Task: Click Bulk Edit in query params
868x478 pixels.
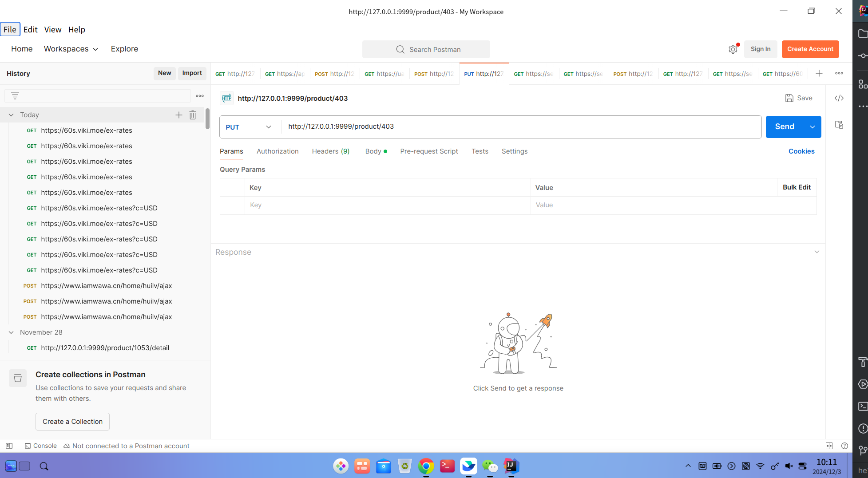Action: pyautogui.click(x=797, y=187)
